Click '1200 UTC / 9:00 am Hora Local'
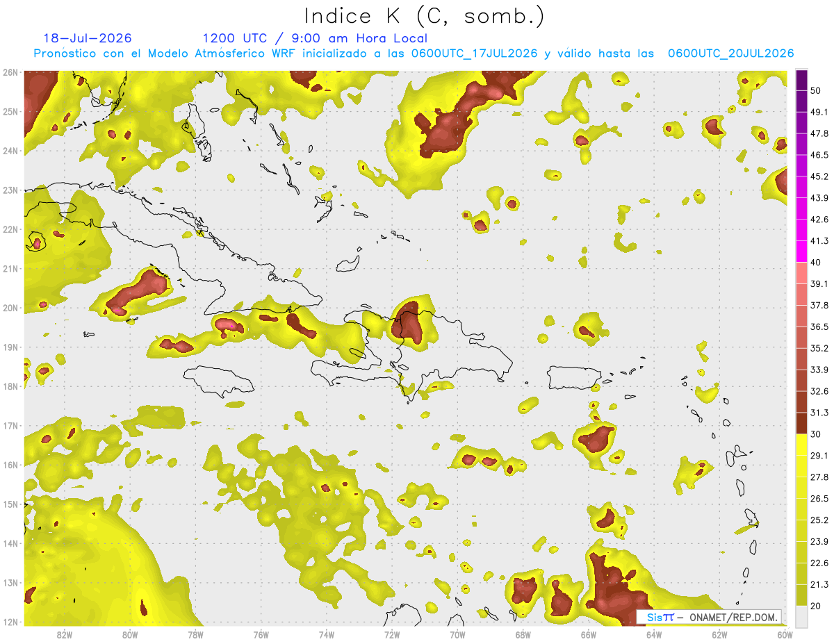The image size is (834, 644). click(315, 39)
